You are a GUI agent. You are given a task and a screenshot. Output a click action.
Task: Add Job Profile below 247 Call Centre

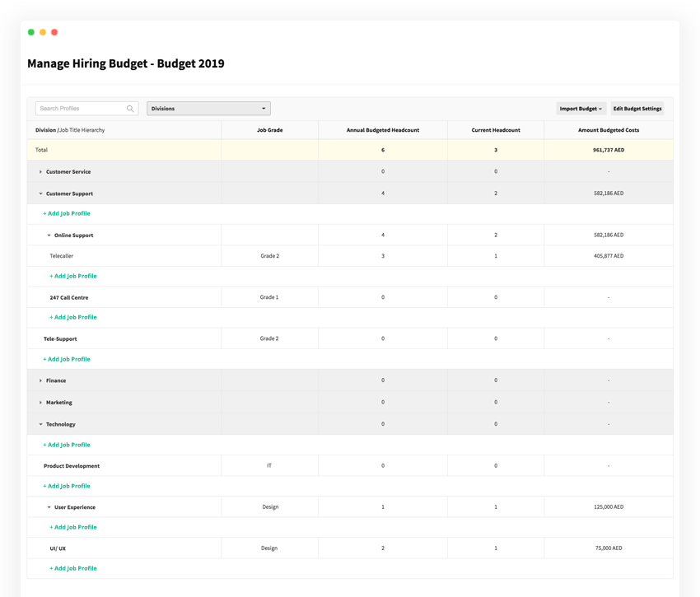[73, 317]
